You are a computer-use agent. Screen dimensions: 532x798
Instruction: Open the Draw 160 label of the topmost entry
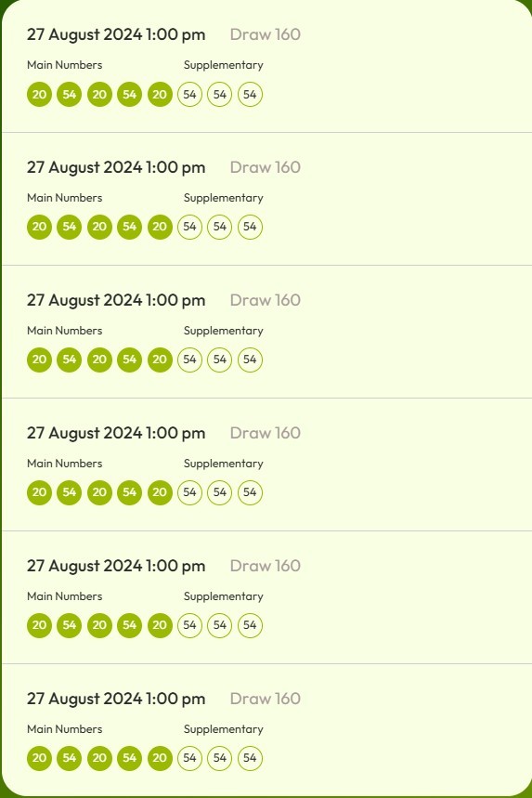click(265, 34)
